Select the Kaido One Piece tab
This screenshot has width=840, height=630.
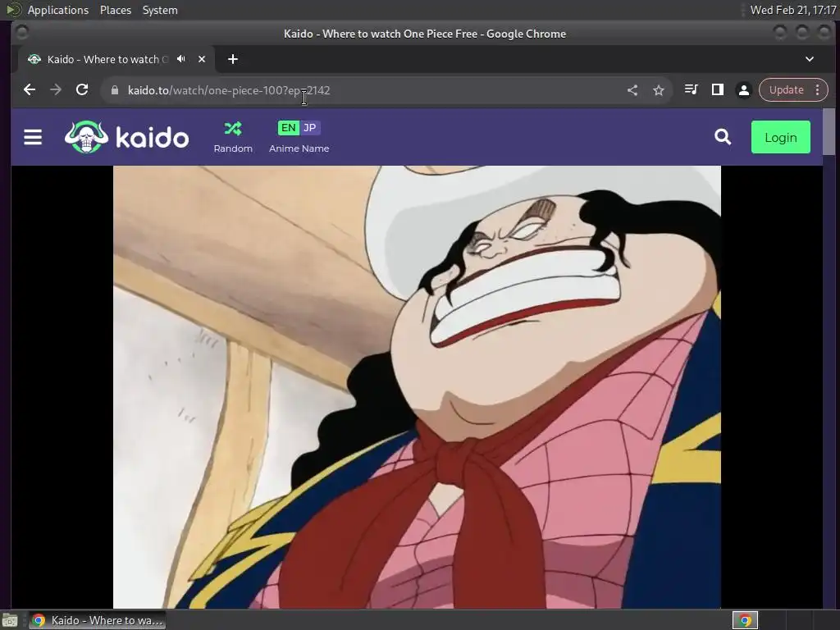click(116, 59)
